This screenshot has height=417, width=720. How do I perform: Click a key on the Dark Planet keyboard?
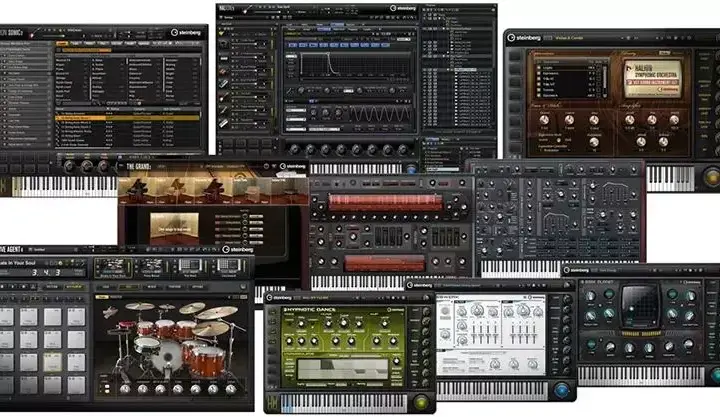[641, 375]
